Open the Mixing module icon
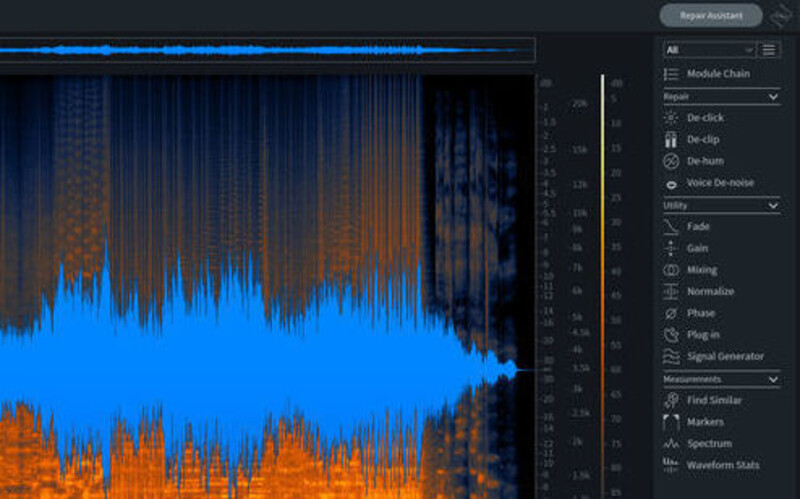Image resolution: width=800 pixels, height=499 pixels. (671, 270)
